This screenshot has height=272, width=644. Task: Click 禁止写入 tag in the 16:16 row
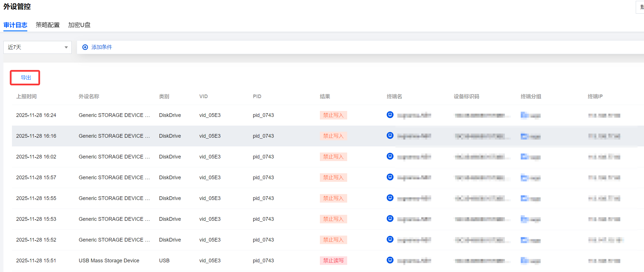333,136
